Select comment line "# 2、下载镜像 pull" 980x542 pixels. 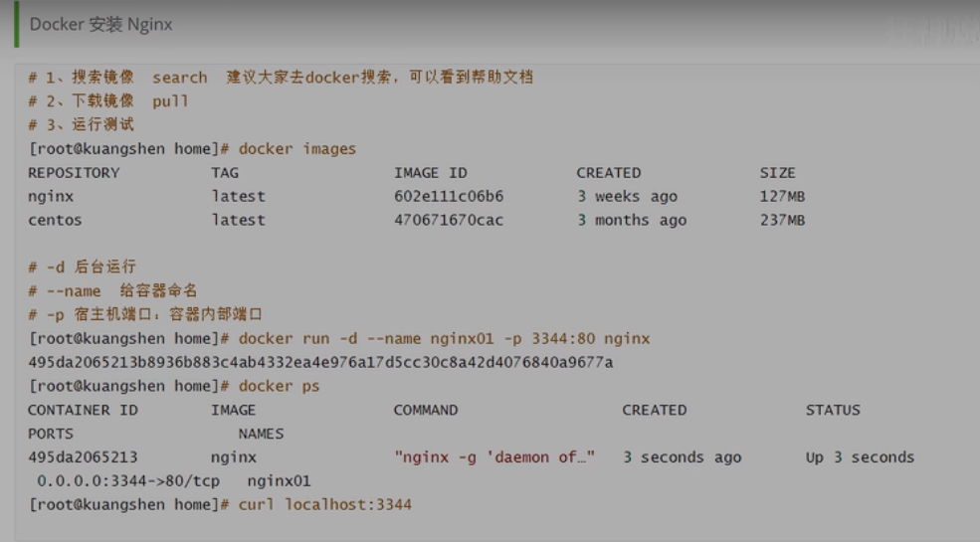[x=108, y=101]
